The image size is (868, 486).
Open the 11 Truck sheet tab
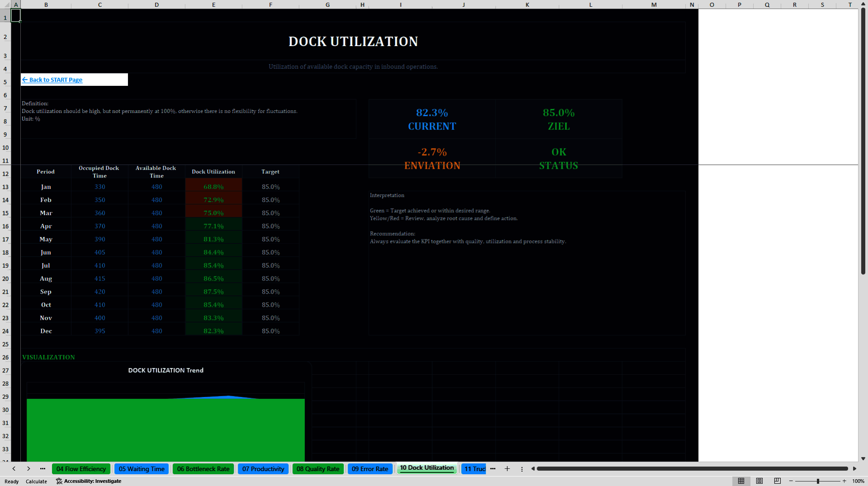(474, 469)
